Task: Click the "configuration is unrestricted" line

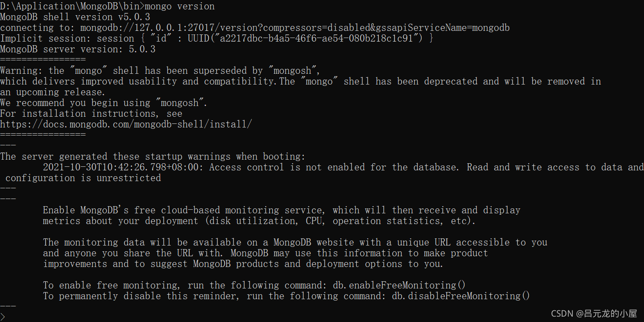Action: pos(83,178)
